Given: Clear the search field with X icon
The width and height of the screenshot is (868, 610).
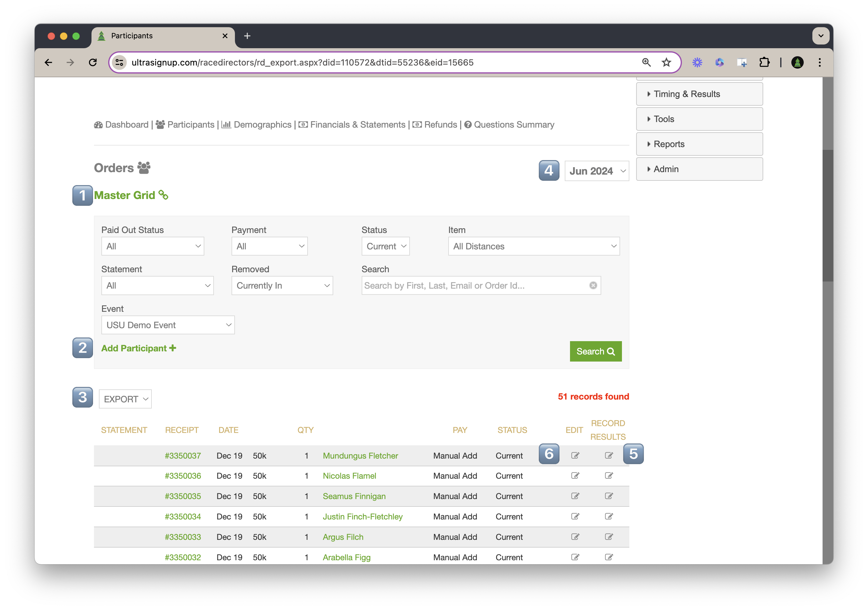Looking at the screenshot, I should [x=593, y=285].
